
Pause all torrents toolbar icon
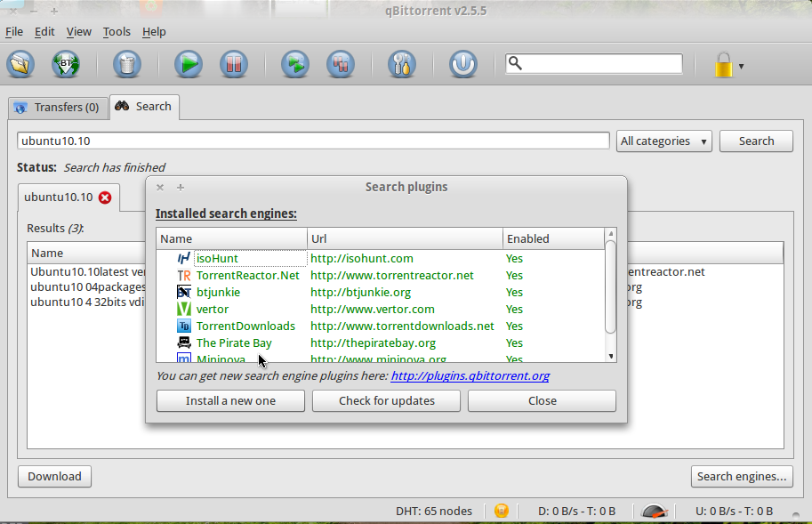[x=341, y=65]
